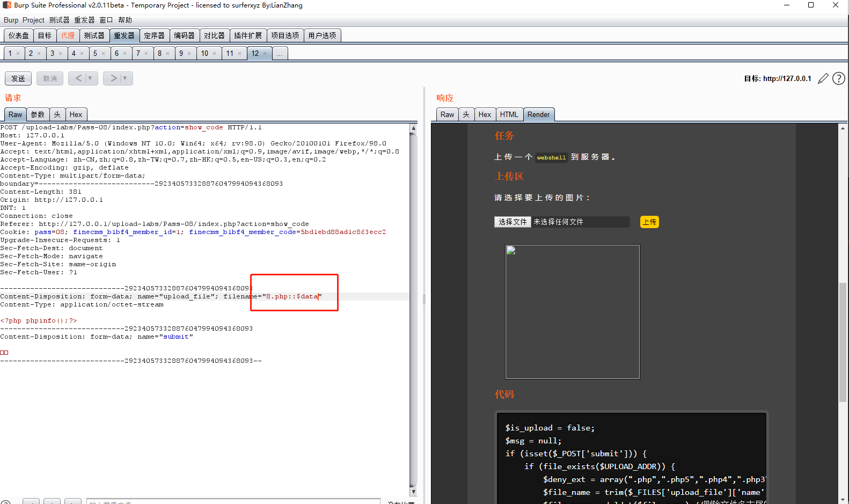Switch the response view to the HTML tab
The image size is (849, 504).
click(x=509, y=115)
